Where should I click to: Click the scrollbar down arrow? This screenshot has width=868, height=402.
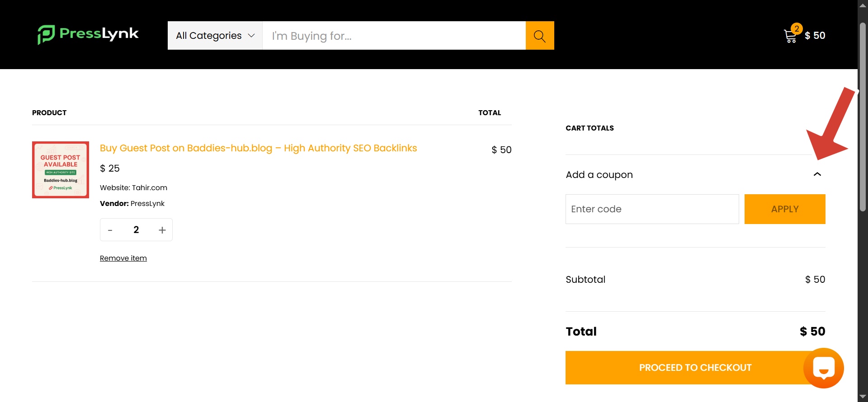click(863, 397)
